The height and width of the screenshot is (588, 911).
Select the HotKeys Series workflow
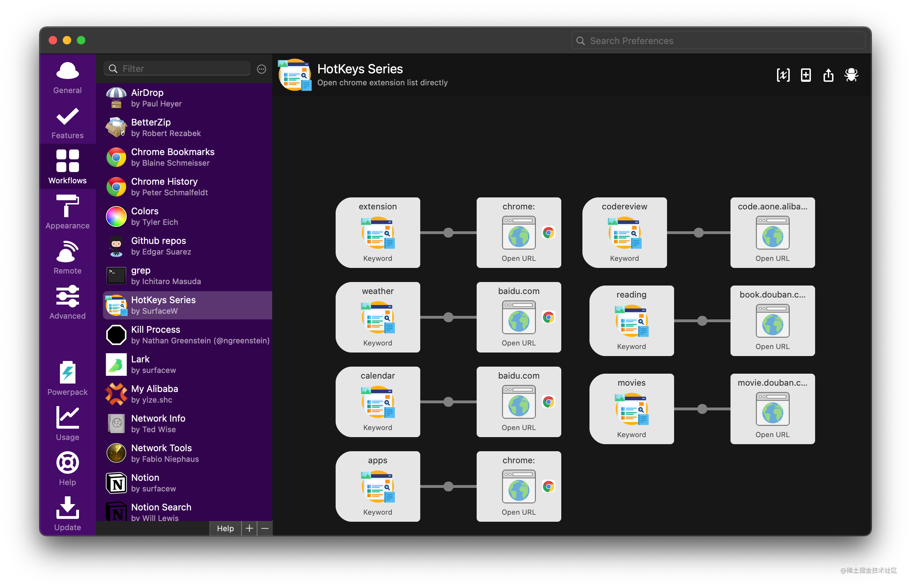pos(188,305)
